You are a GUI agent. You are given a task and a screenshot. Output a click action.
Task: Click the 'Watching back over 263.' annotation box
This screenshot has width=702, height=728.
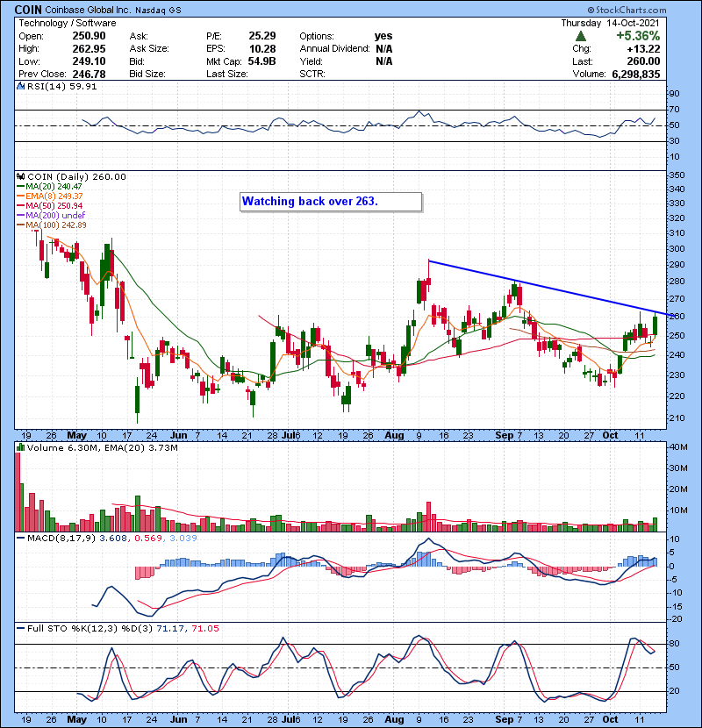tap(331, 202)
